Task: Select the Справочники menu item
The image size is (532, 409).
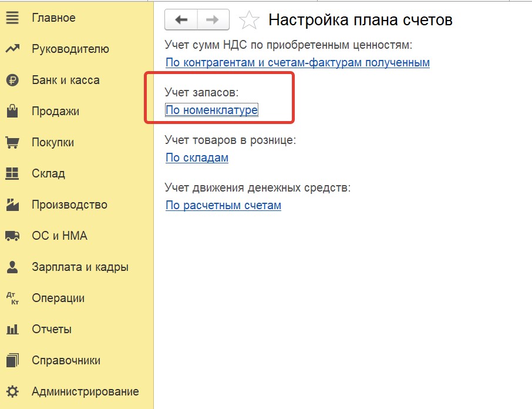Action: [66, 360]
